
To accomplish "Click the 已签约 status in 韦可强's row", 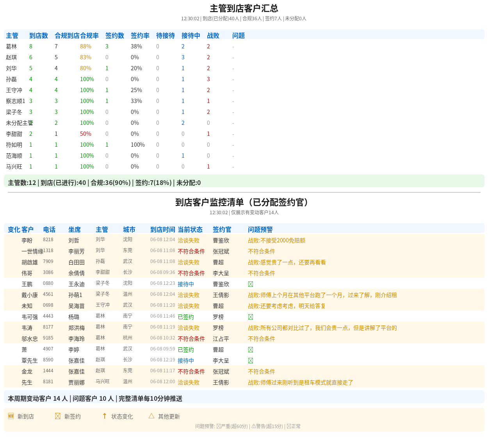I will click(x=186, y=317).
